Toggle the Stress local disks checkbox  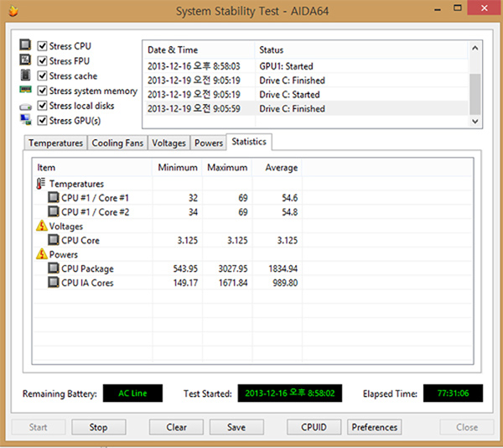tap(43, 106)
